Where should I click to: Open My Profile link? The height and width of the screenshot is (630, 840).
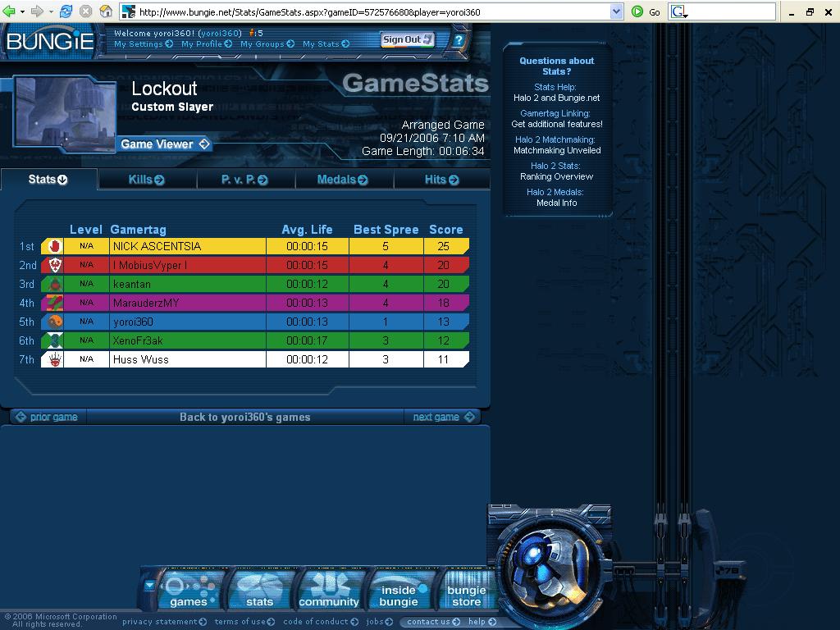pos(207,44)
